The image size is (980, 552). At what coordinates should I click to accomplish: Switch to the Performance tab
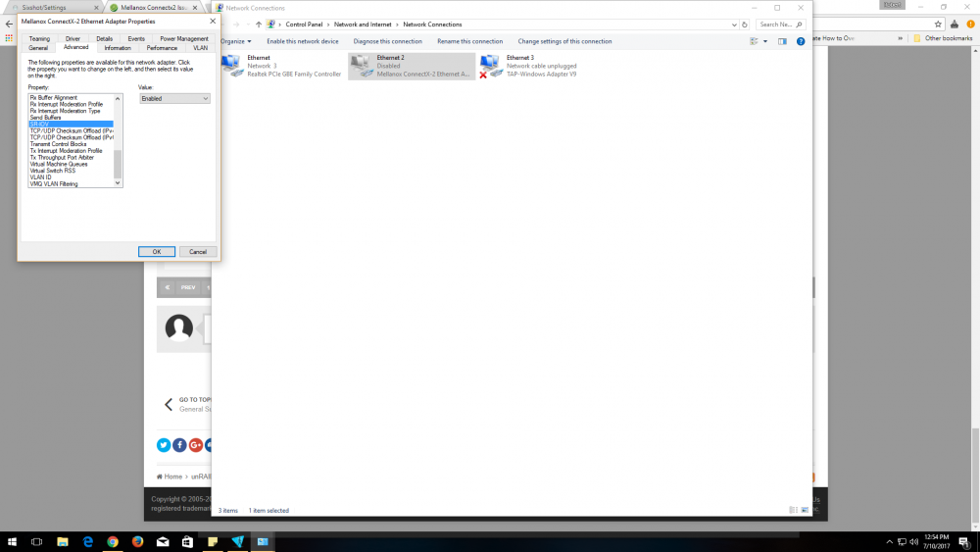[x=162, y=47]
